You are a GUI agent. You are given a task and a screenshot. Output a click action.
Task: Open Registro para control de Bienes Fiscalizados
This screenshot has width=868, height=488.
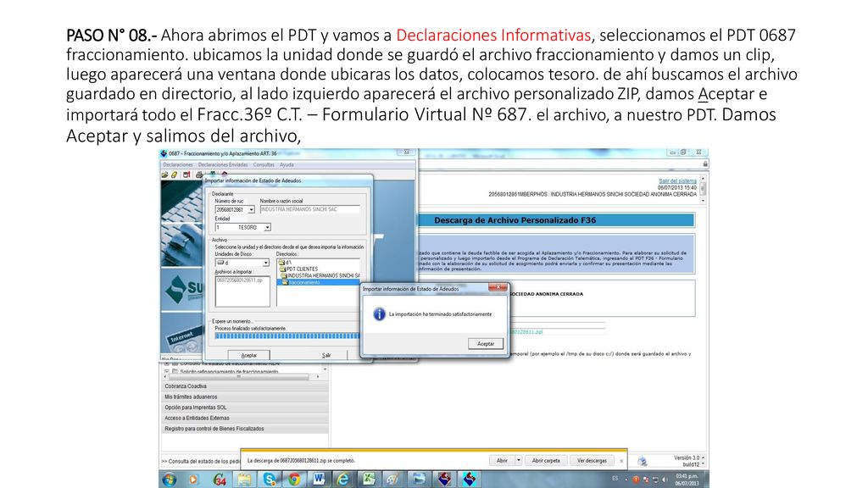pos(245,429)
